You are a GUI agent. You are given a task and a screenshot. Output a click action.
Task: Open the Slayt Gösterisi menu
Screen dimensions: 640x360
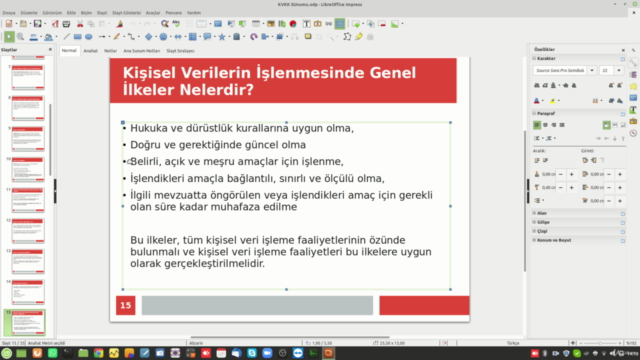click(x=126, y=13)
